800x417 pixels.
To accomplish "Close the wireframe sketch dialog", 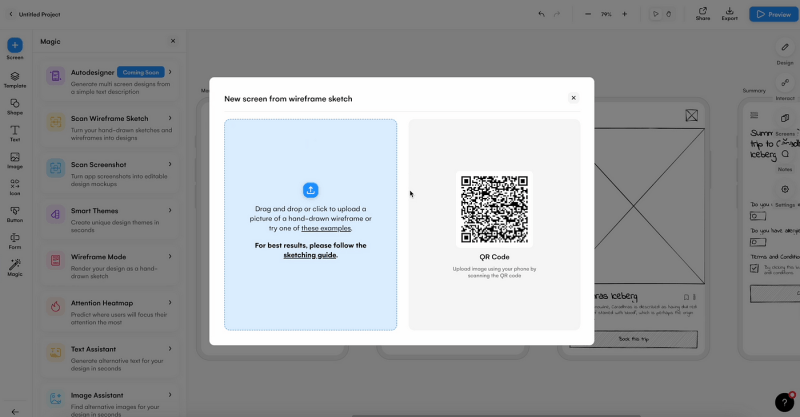I will pyautogui.click(x=573, y=97).
